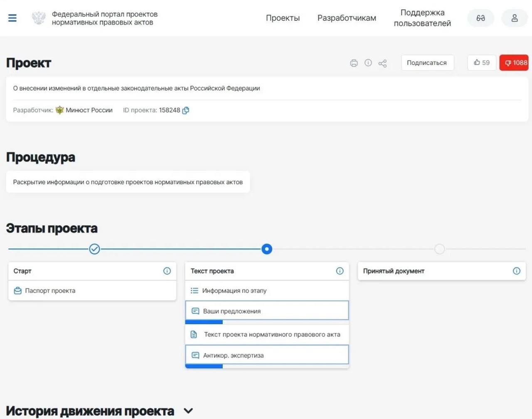
Task: Open Антикор. экспертиза section
Action: pos(267,355)
